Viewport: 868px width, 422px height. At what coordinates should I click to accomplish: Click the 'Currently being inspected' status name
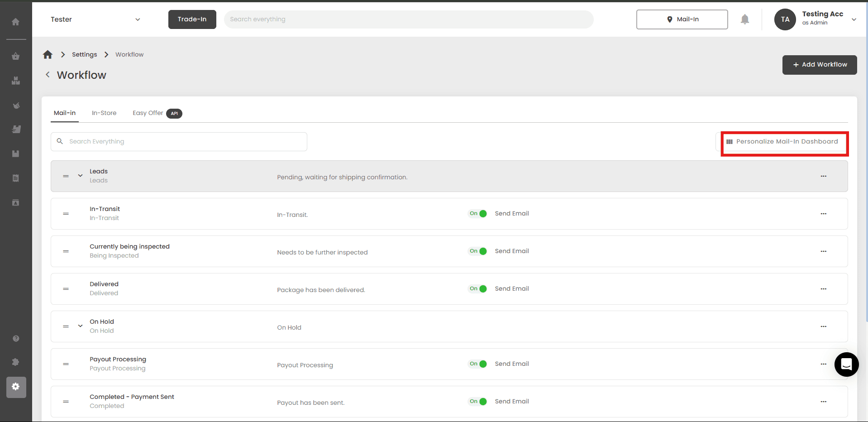[x=129, y=246]
